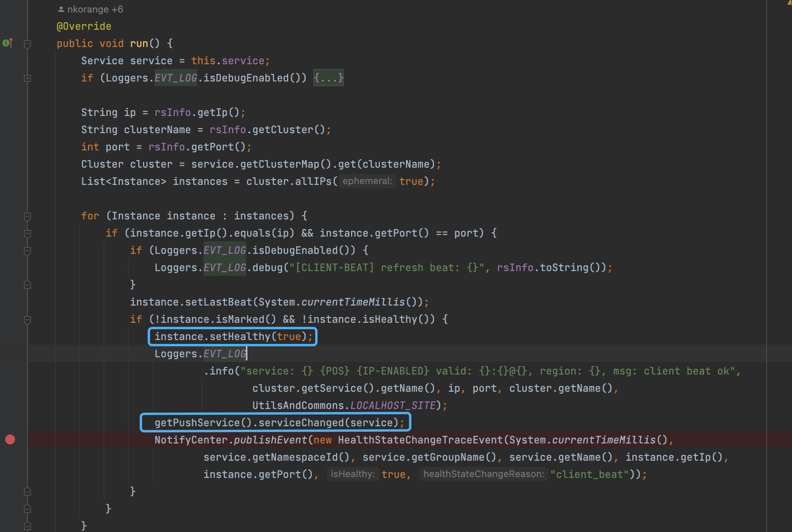
Task: Expand the folded isDebugEnabled block in gutter
Action: [27, 78]
